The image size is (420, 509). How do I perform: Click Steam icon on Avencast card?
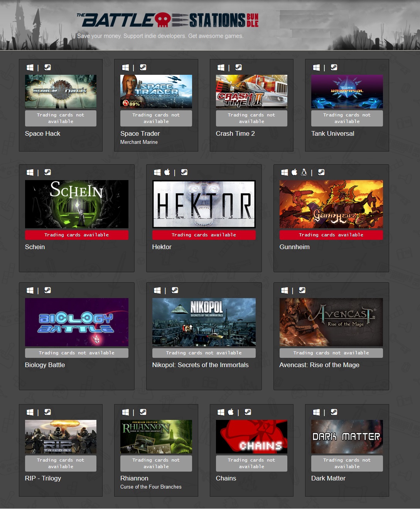click(x=302, y=290)
